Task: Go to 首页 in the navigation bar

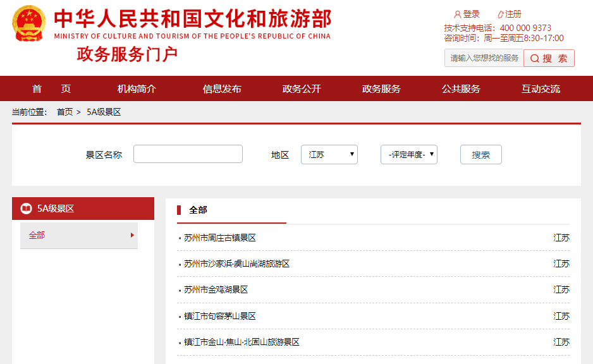Action: [x=51, y=89]
